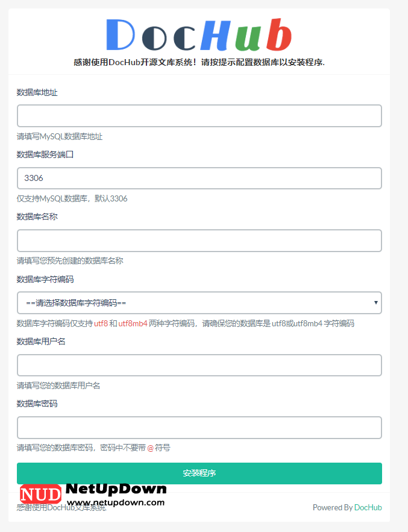Focus the 数据库地址 input field
The height and width of the screenshot is (532, 408).
(x=199, y=116)
